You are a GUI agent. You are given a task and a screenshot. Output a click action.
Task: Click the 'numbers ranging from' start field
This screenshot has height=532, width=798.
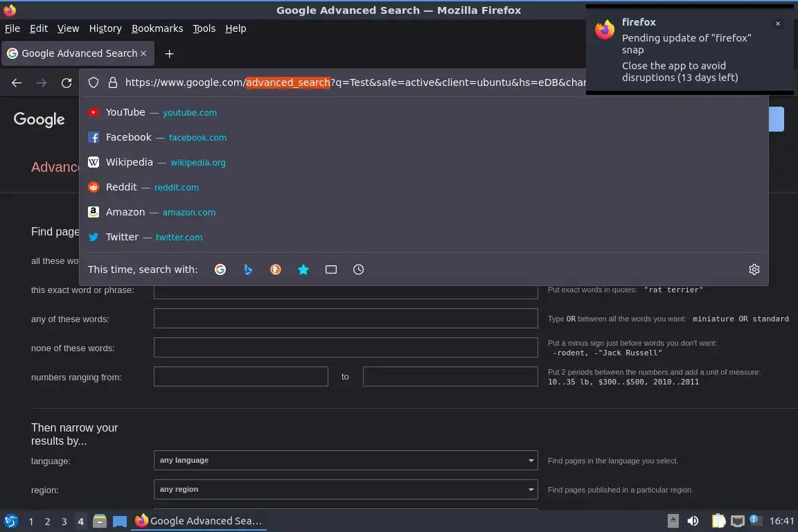[x=241, y=377]
